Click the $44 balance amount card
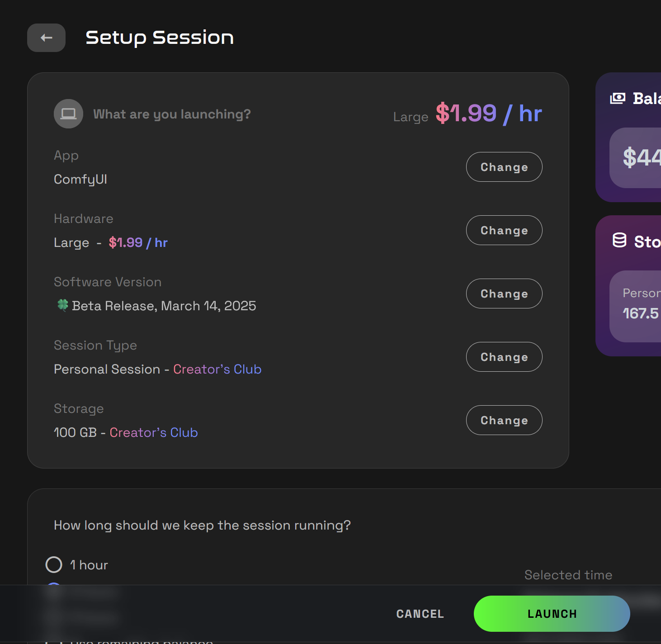 (x=642, y=157)
